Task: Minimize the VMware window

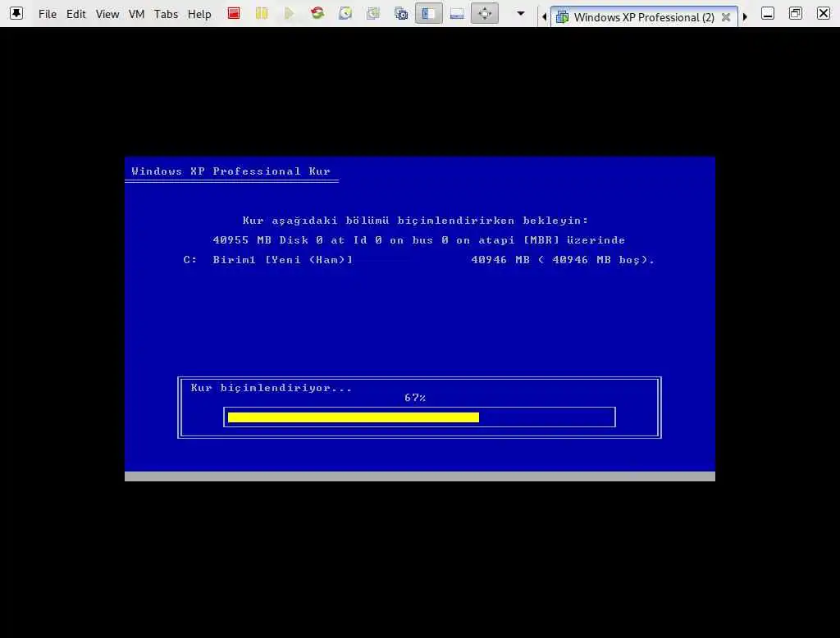Action: tap(768, 13)
